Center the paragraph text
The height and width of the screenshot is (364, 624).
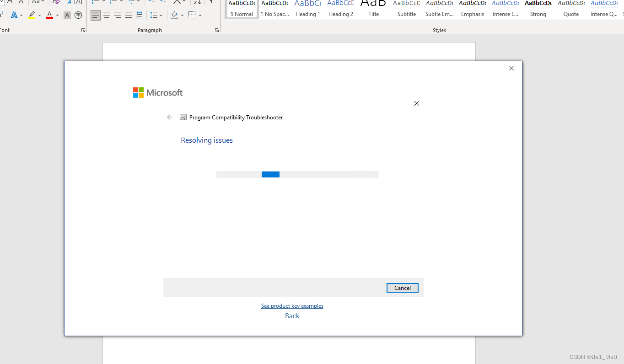click(107, 15)
